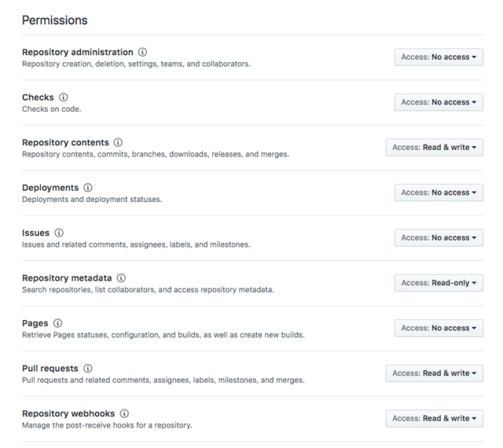The height and width of the screenshot is (448, 503).
Task: Open Repository metadata Read-only dropdown
Action: (x=439, y=283)
